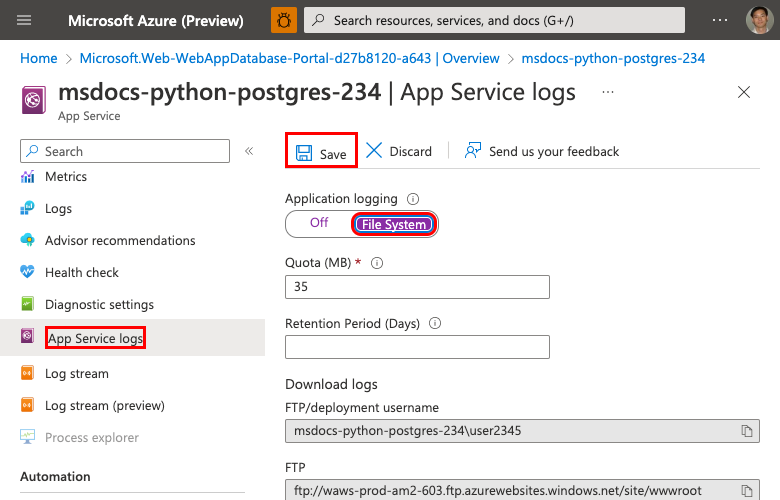Discard the logging changes
This screenshot has width=780, height=500.
pos(399,152)
